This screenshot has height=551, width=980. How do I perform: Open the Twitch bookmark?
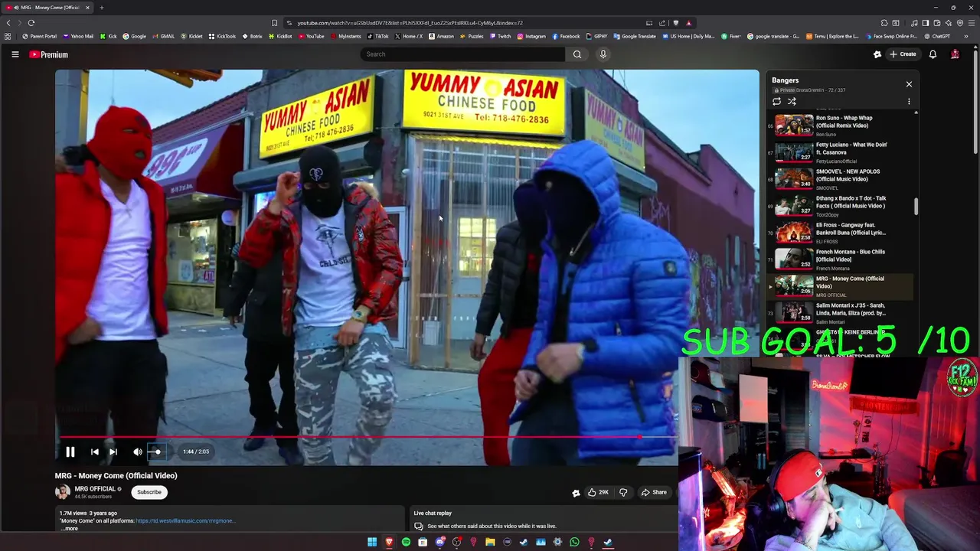coord(501,36)
